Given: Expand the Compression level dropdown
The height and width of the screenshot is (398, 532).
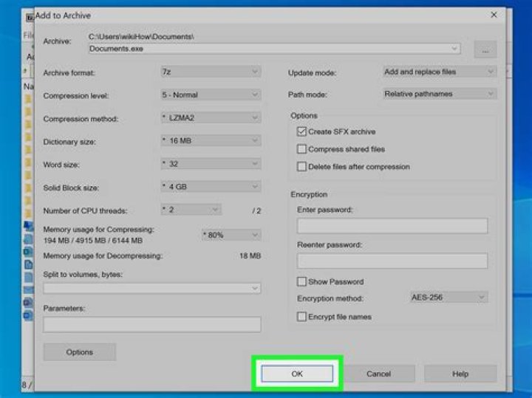Looking at the screenshot, I should pyautogui.click(x=210, y=95).
